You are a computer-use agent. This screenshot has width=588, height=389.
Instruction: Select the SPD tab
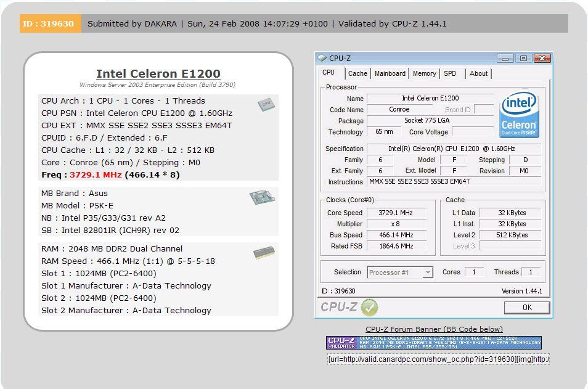(450, 73)
